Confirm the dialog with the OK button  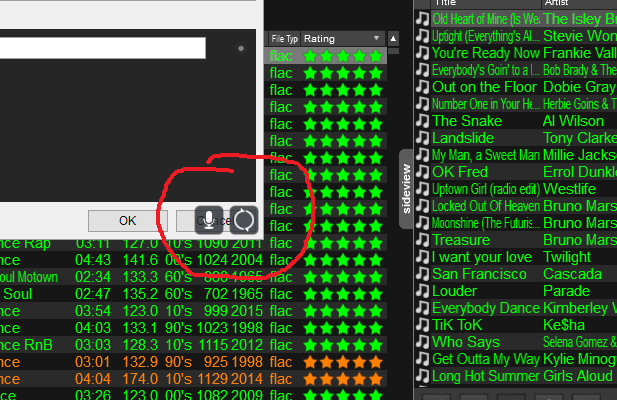coord(127,221)
